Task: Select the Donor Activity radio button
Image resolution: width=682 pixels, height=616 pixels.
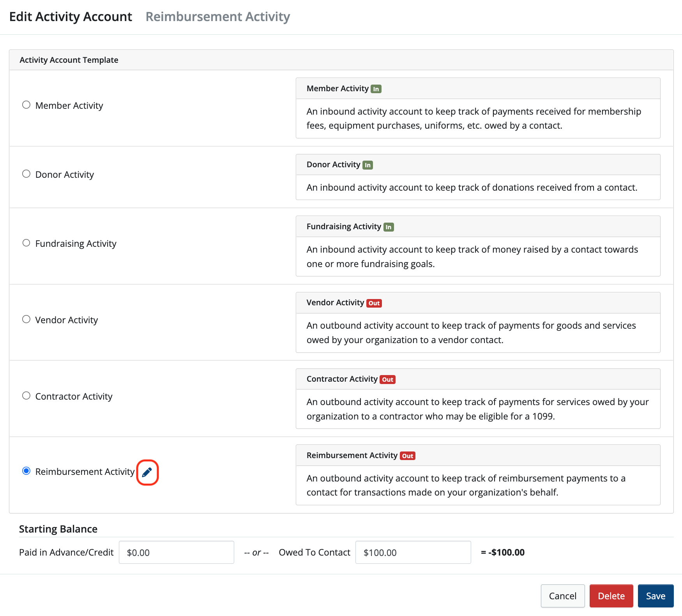Action: [x=26, y=174]
